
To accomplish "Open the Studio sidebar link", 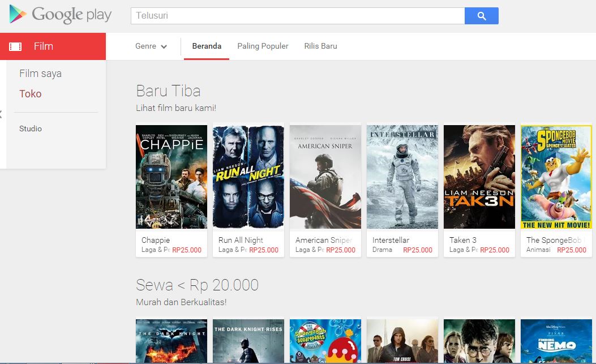I will click(31, 129).
